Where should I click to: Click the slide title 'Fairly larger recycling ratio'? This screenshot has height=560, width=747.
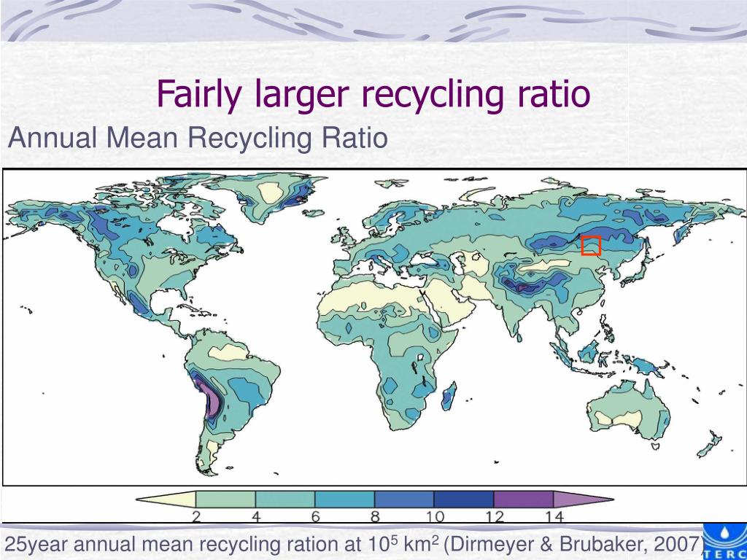[373, 94]
